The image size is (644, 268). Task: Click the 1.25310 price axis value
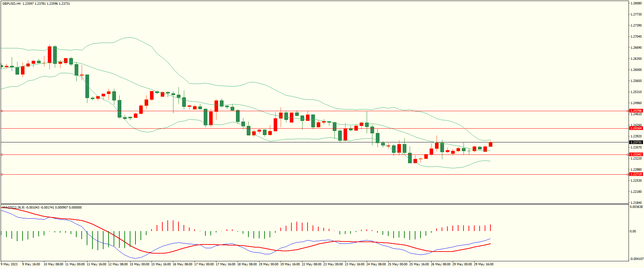[636, 92]
